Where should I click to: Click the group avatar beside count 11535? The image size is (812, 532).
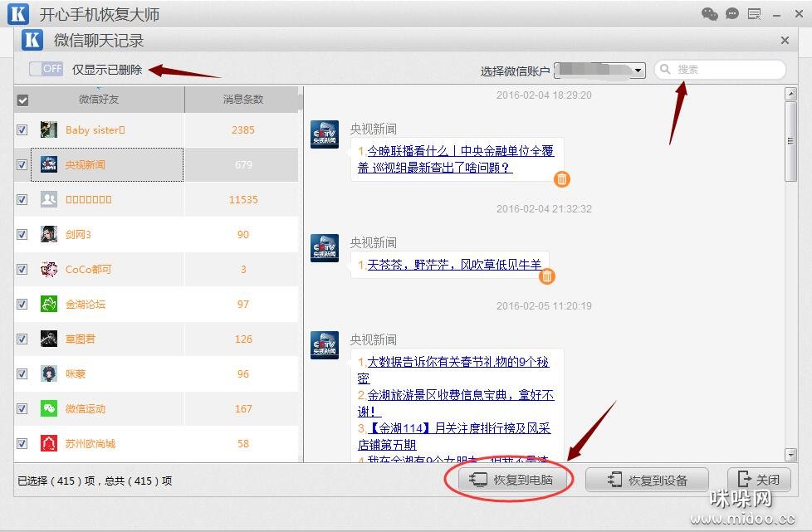coord(49,200)
